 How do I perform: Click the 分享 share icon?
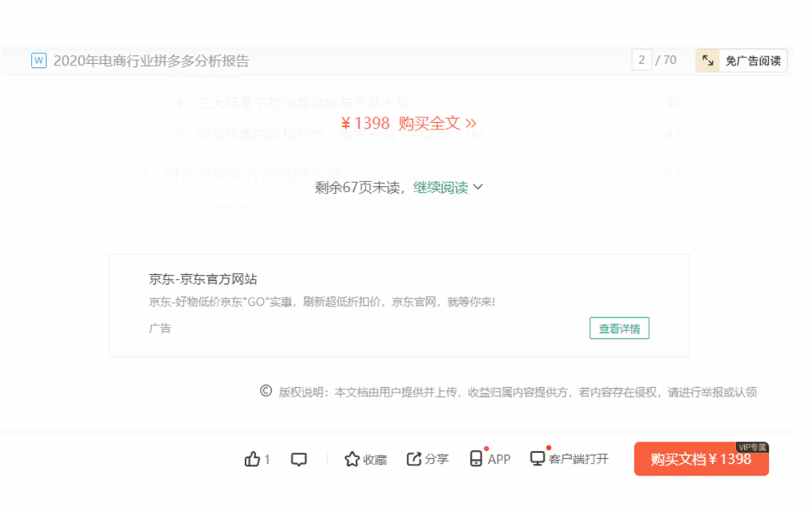[x=413, y=458]
